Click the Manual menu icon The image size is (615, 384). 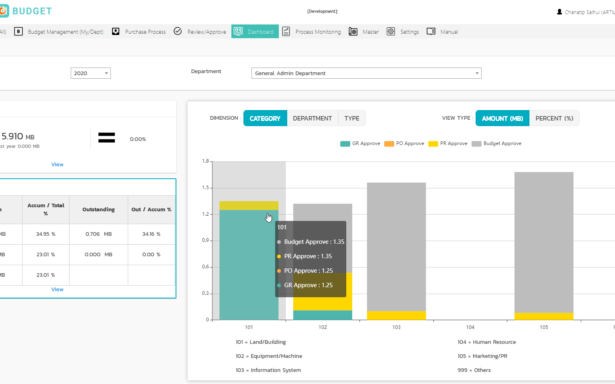pyautogui.click(x=431, y=31)
